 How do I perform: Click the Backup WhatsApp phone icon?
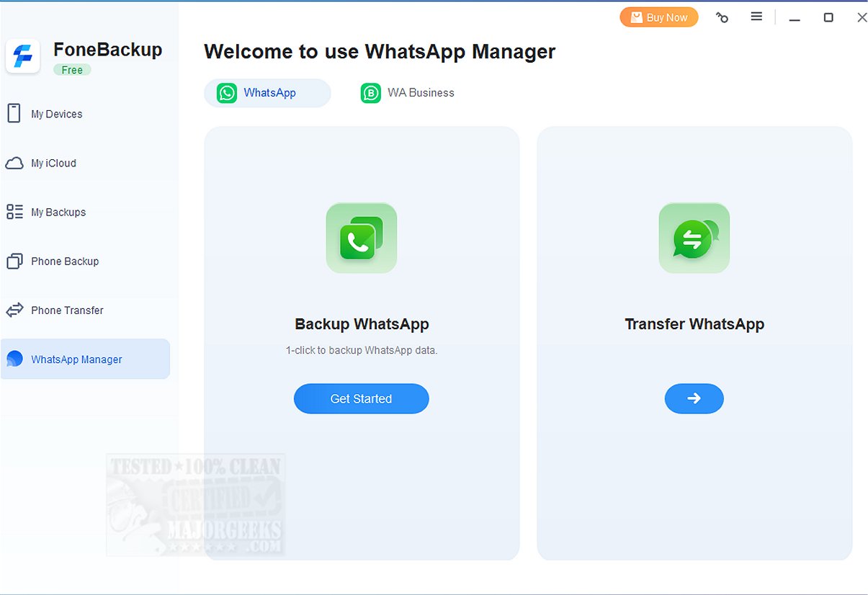tap(362, 238)
